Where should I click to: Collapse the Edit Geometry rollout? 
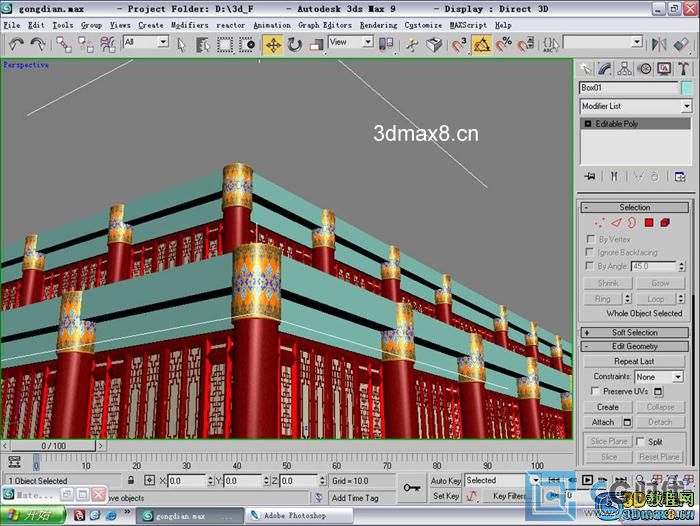634,346
